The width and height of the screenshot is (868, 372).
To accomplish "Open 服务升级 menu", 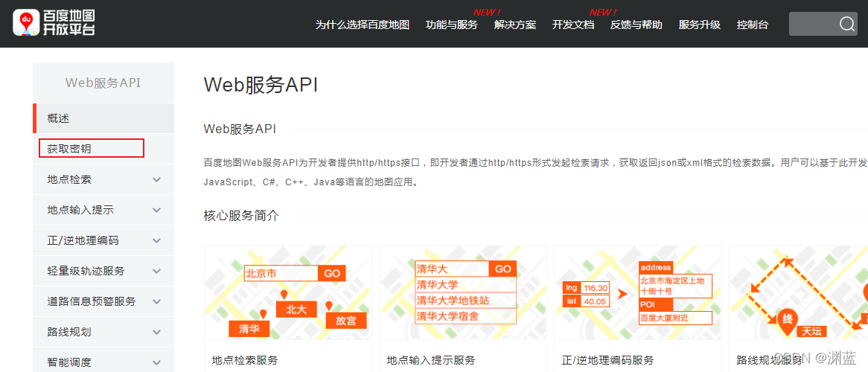I will click(x=700, y=25).
